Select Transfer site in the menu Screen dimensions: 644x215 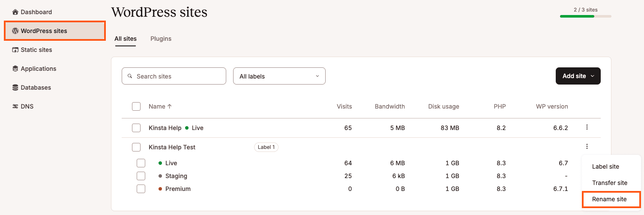point(609,183)
